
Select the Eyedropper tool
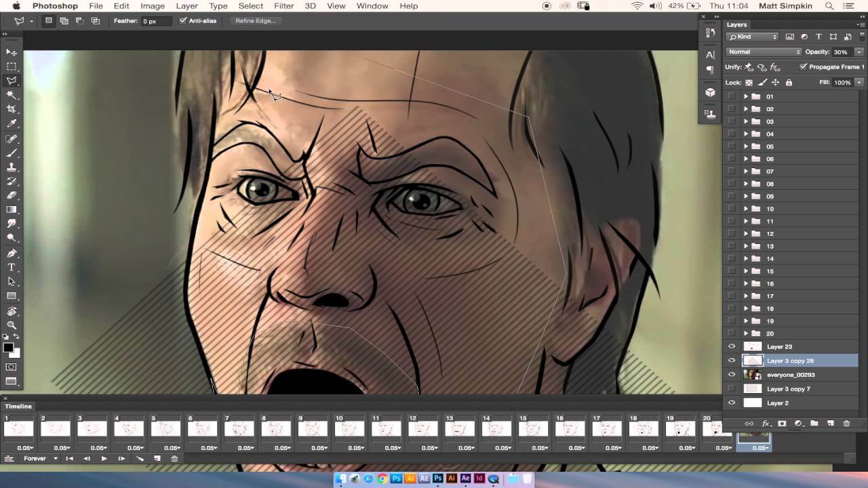12,123
